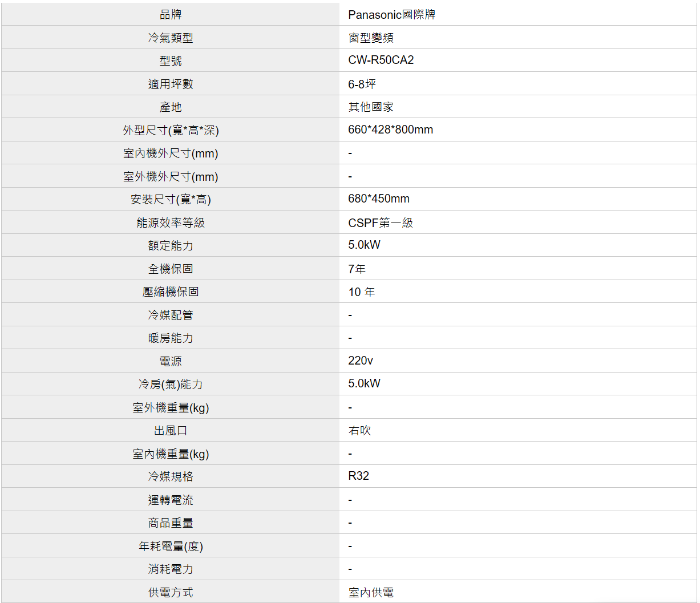The width and height of the screenshot is (700, 603).
Task: Select the 右吹 air outlet value
Action: pos(359,431)
